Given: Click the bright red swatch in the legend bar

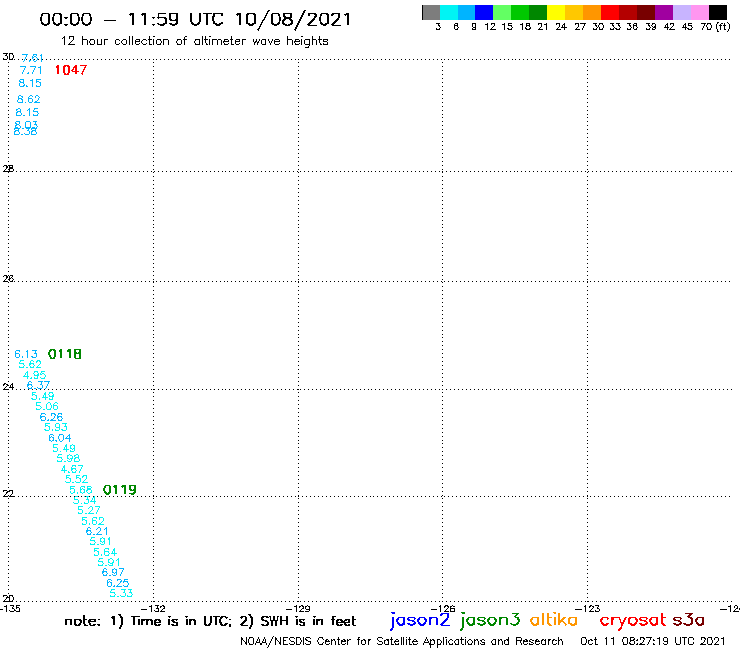Looking at the screenshot, I should click(x=610, y=12).
